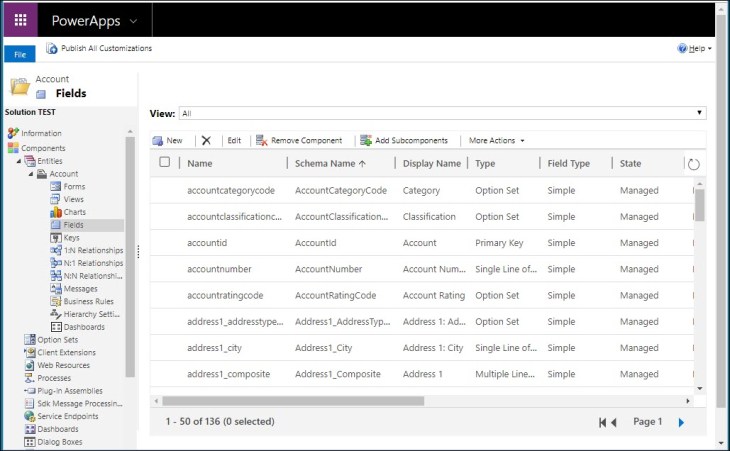Click the next page arrow icon
This screenshot has height=451, width=730.
click(x=681, y=423)
